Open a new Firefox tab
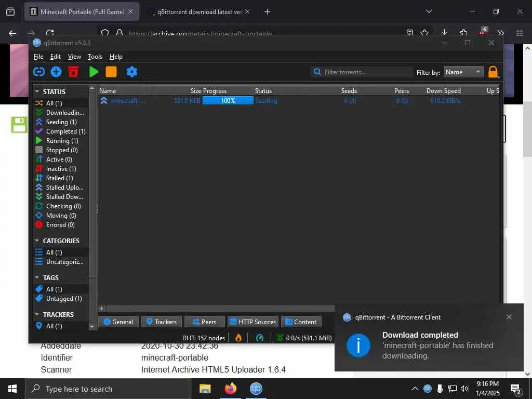532x399 pixels. click(x=267, y=12)
